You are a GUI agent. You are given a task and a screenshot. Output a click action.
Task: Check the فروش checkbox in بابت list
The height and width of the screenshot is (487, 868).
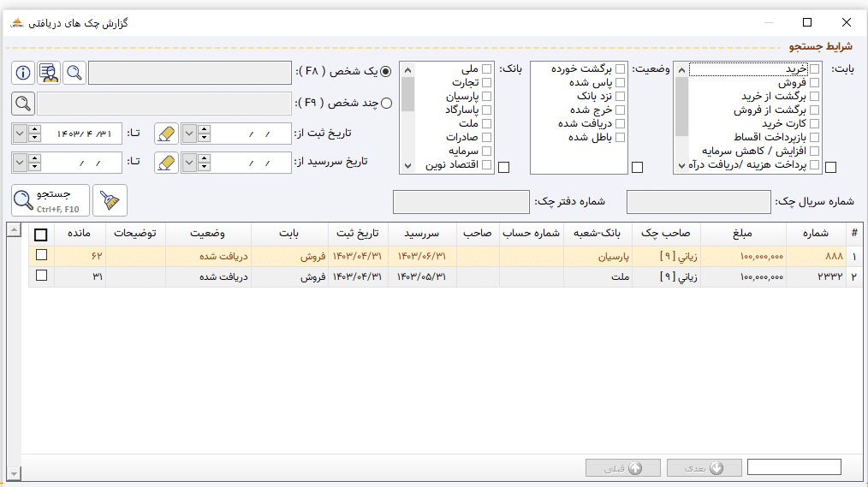pos(814,82)
